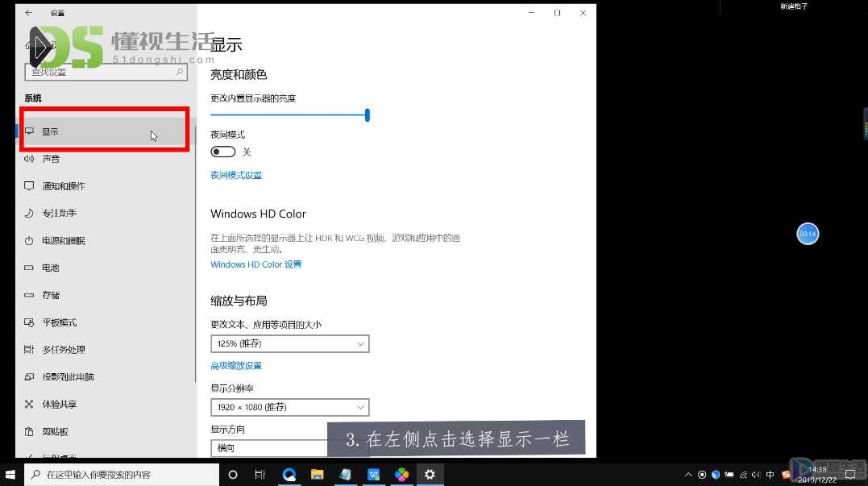Open the 1920 × 1080 resolution dropdown
Viewport: 868px width, 486px height.
(x=289, y=407)
